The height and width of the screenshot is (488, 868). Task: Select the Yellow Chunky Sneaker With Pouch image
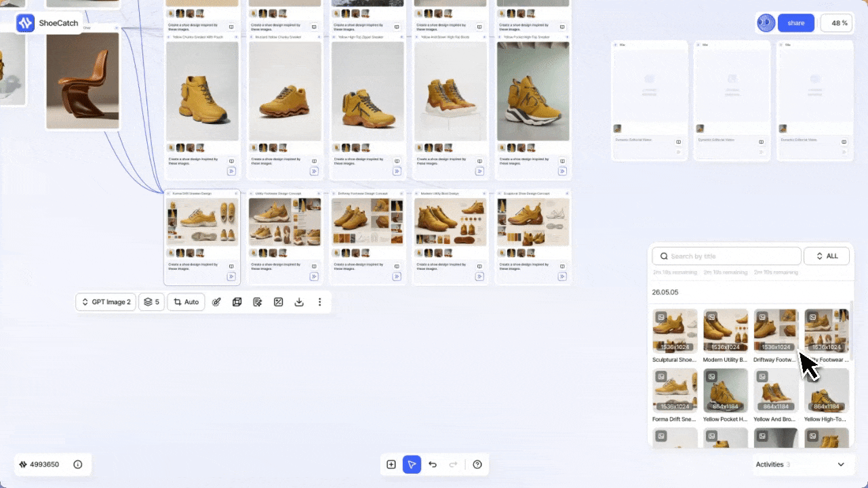[x=202, y=91]
